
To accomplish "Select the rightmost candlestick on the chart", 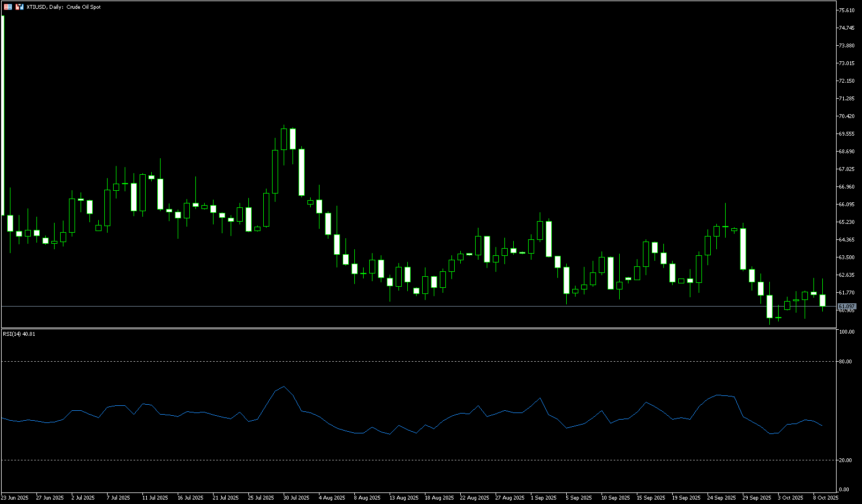I will (822, 300).
